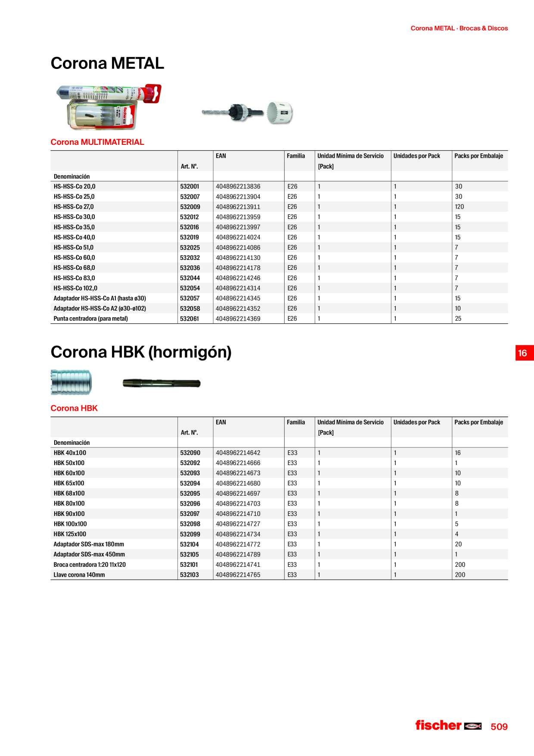Select row 'HBK 80x100'
This screenshot has width=534, height=756.
pos(279,504)
